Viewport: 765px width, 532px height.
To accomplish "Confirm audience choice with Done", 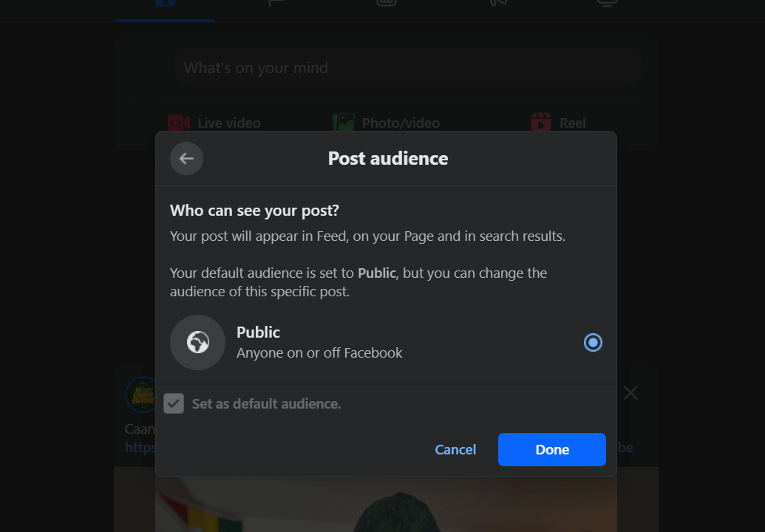I will (551, 449).
